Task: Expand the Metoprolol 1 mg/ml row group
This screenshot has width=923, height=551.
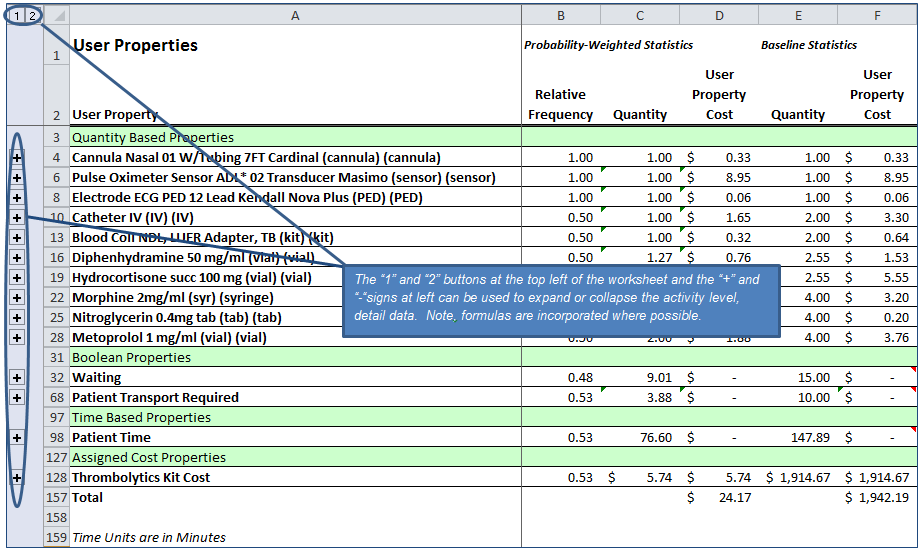Action: click(17, 338)
